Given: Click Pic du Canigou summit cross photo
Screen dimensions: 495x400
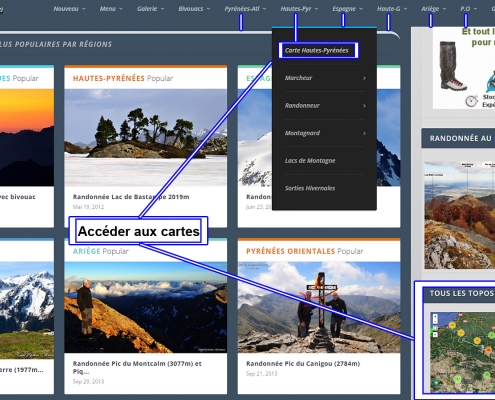Looking at the screenshot, I should [x=319, y=307].
